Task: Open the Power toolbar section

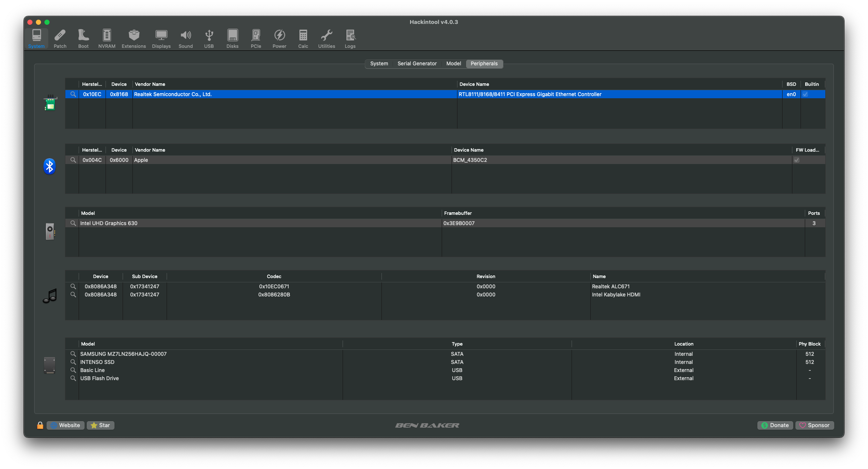Action: pyautogui.click(x=279, y=38)
